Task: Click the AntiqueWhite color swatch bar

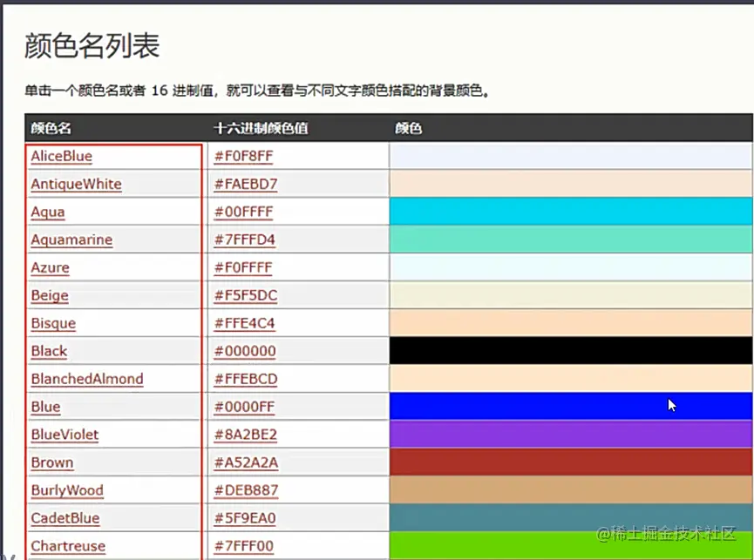Action: pyautogui.click(x=571, y=184)
